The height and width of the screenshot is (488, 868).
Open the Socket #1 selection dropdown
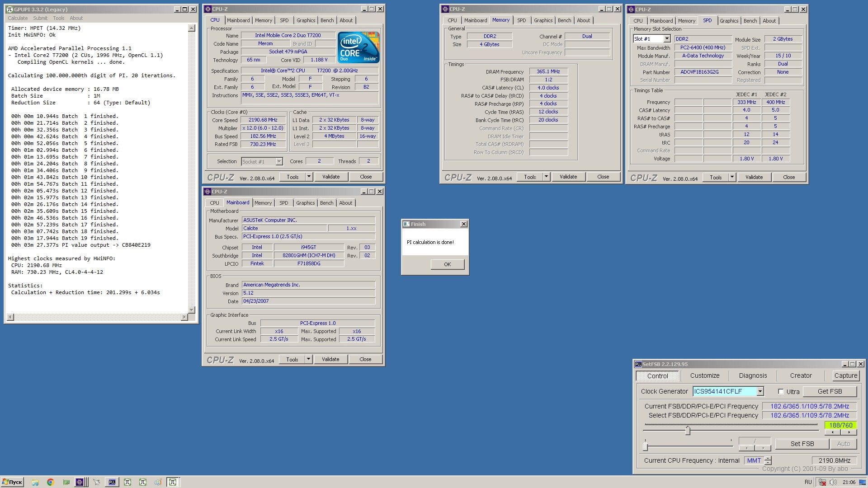(279, 161)
